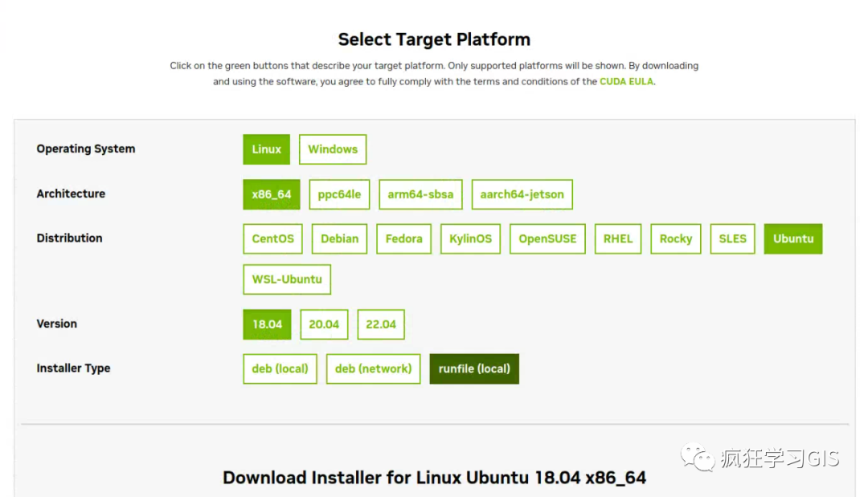Image resolution: width=868 pixels, height=497 pixels.
Task: Select Windows as the operating system
Action: point(333,149)
